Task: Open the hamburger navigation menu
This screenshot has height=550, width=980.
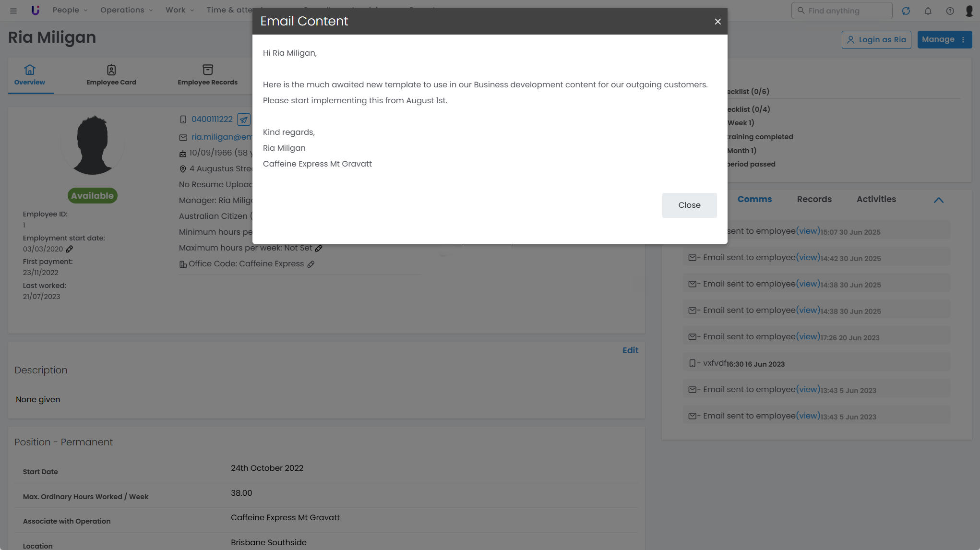Action: pos(13,11)
